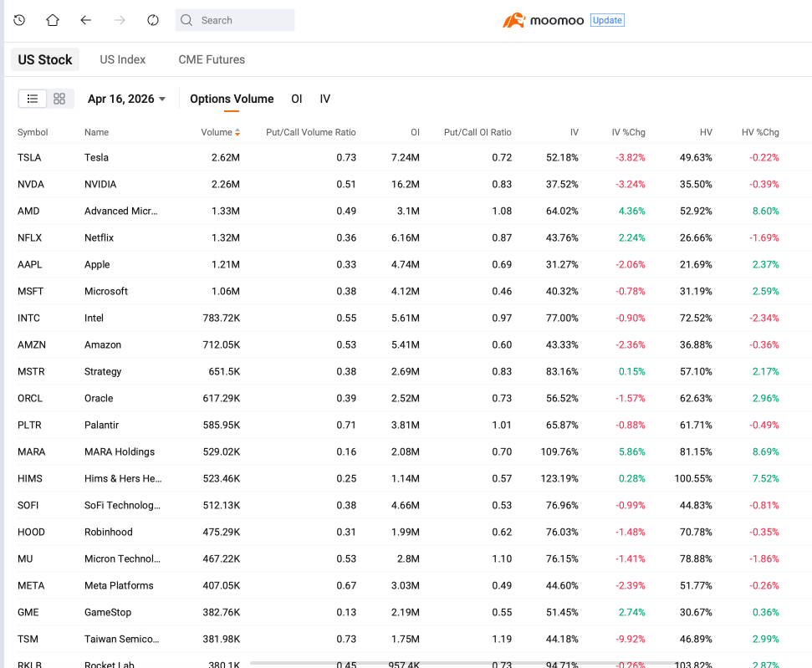Image resolution: width=812 pixels, height=668 pixels.
Task: Click the moomoo logo
Action: click(x=543, y=20)
